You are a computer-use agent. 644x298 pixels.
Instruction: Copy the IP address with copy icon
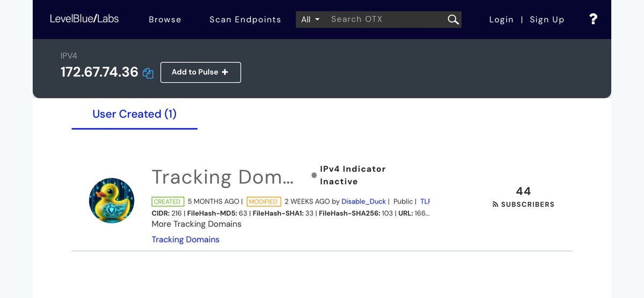148,73
